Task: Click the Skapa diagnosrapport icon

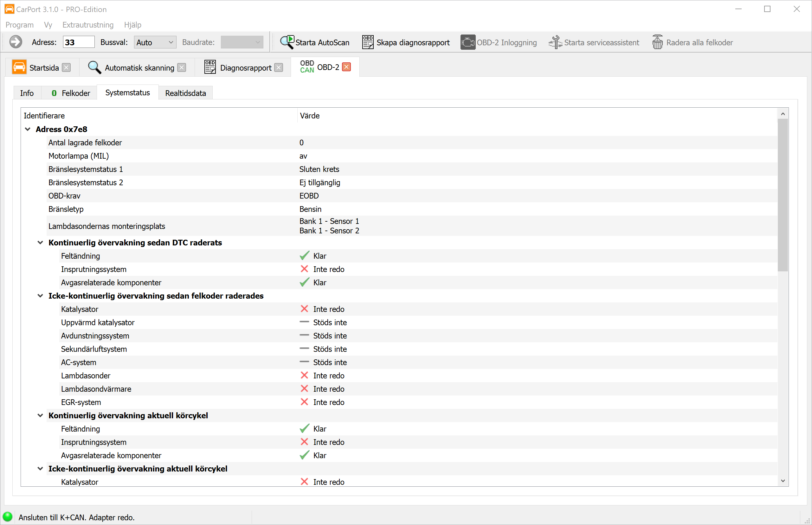Action: (x=367, y=42)
